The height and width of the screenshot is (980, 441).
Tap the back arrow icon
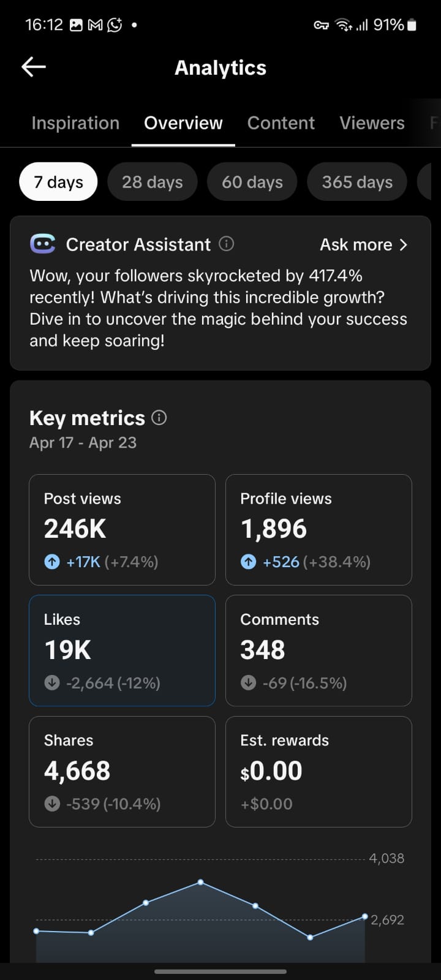pos(34,67)
